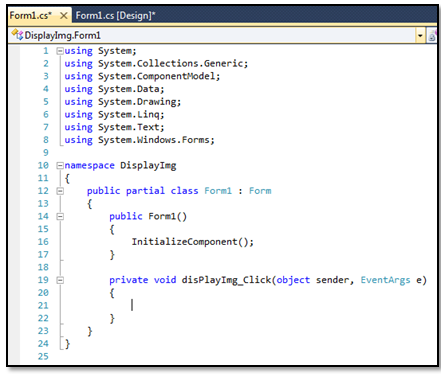Click the 'namespace' keyword on line 10

(x=89, y=165)
